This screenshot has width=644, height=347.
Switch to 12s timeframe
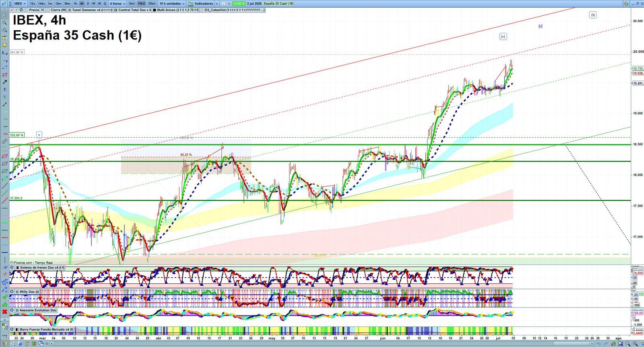(32, 4)
